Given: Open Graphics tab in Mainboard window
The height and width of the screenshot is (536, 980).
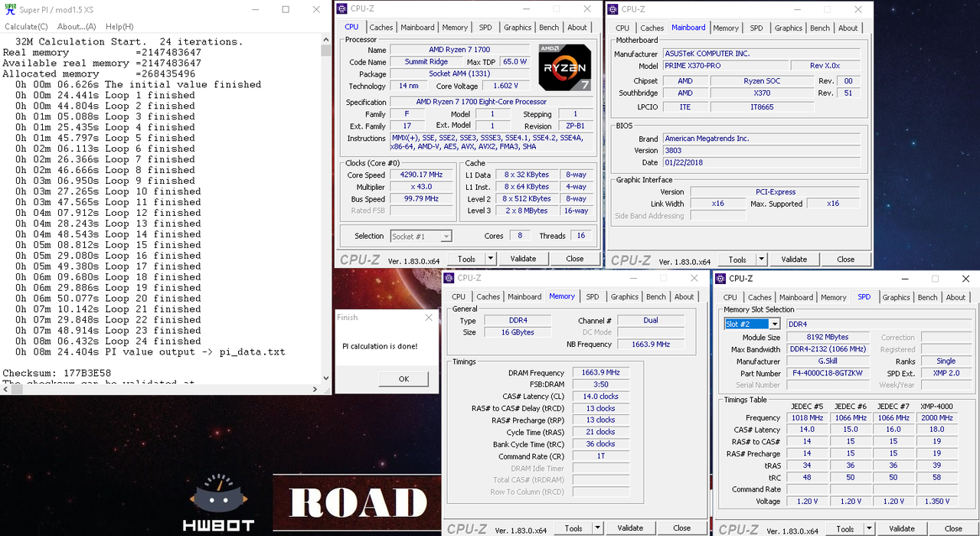Looking at the screenshot, I should 789,28.
